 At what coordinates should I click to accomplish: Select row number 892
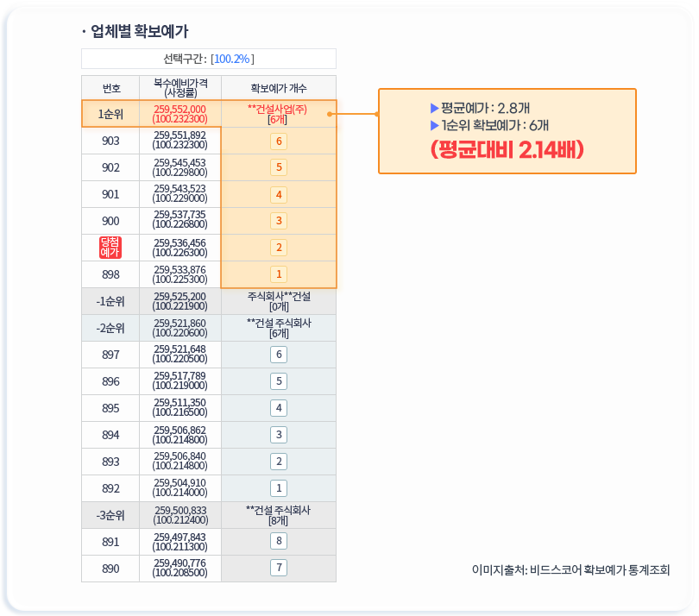coord(110,488)
